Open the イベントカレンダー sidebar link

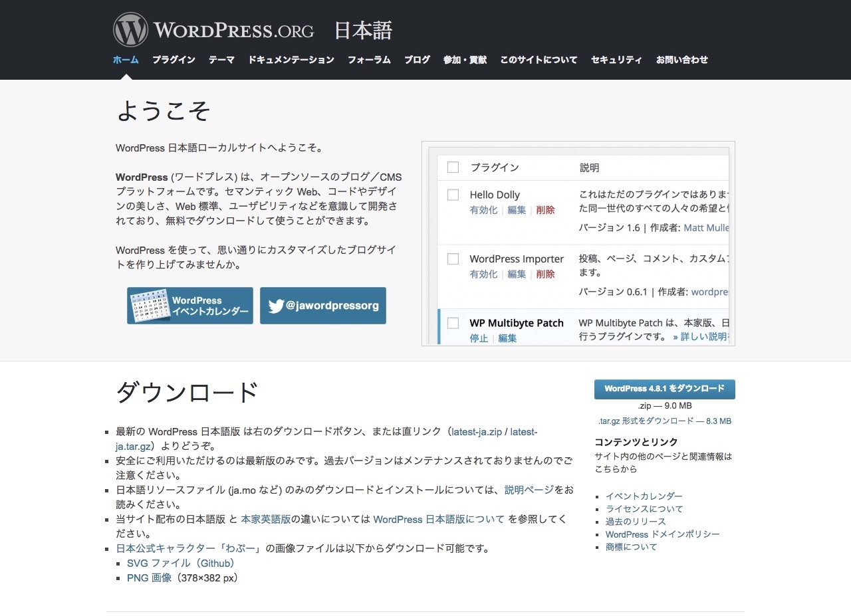click(x=644, y=496)
